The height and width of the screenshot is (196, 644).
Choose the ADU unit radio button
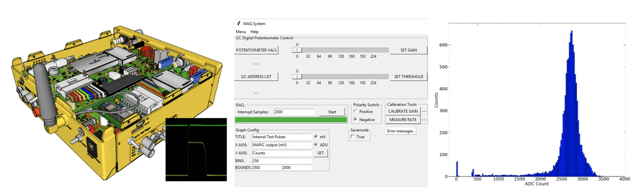tap(316, 145)
